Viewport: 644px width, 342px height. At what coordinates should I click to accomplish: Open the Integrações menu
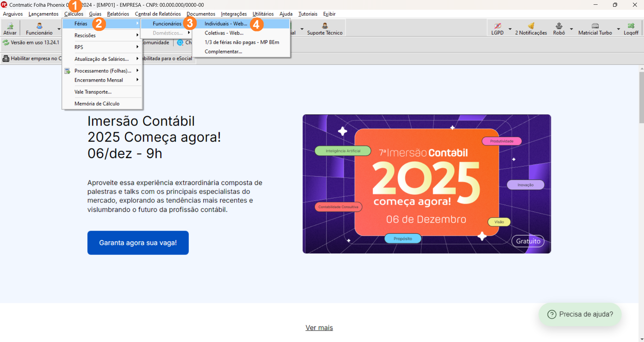[x=234, y=14]
